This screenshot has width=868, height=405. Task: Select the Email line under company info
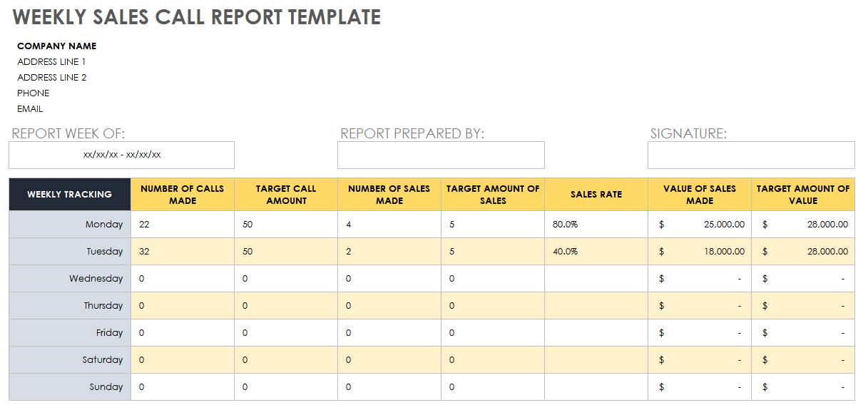pos(30,109)
